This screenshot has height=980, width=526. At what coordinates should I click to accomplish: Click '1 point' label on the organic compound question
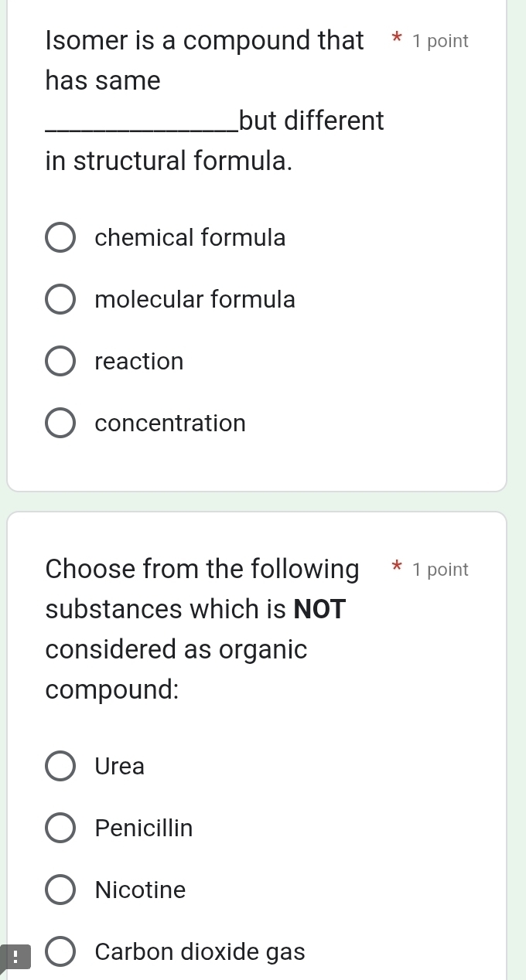(x=441, y=570)
